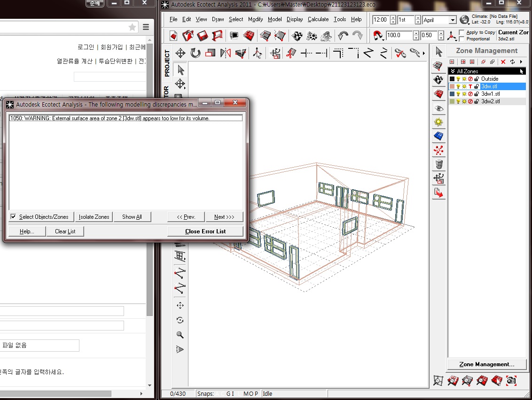Image resolution: width=532 pixels, height=400 pixels.
Task: Click the red floppy disk Save icon
Action: point(203,36)
